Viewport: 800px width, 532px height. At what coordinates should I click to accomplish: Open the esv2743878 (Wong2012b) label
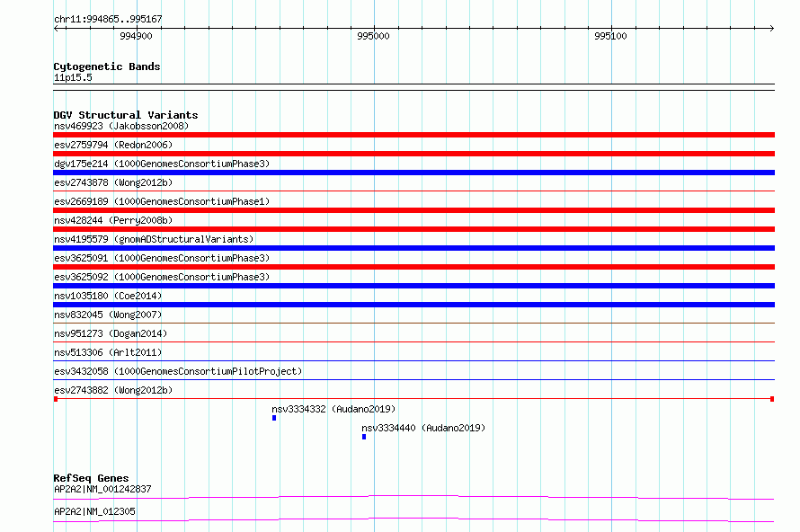click(x=113, y=182)
